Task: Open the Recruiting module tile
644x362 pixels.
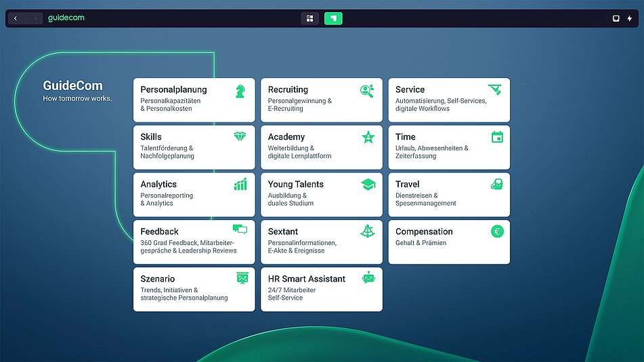Action: pos(322,99)
